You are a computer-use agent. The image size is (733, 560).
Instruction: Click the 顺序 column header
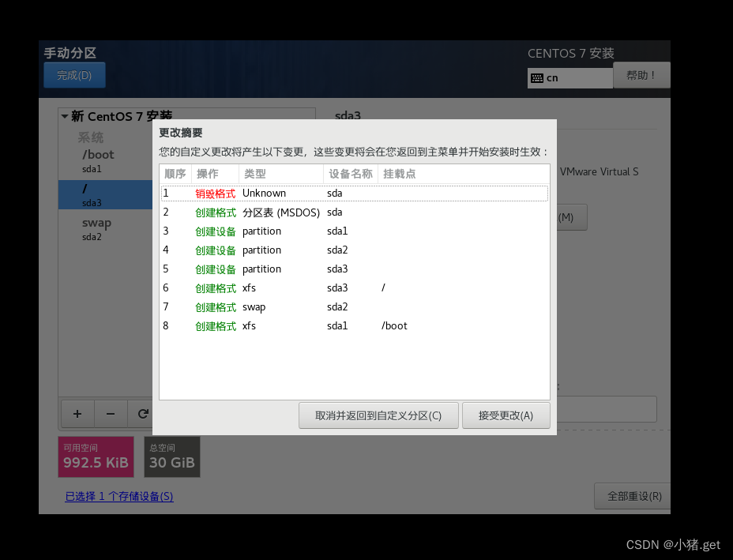pos(175,174)
